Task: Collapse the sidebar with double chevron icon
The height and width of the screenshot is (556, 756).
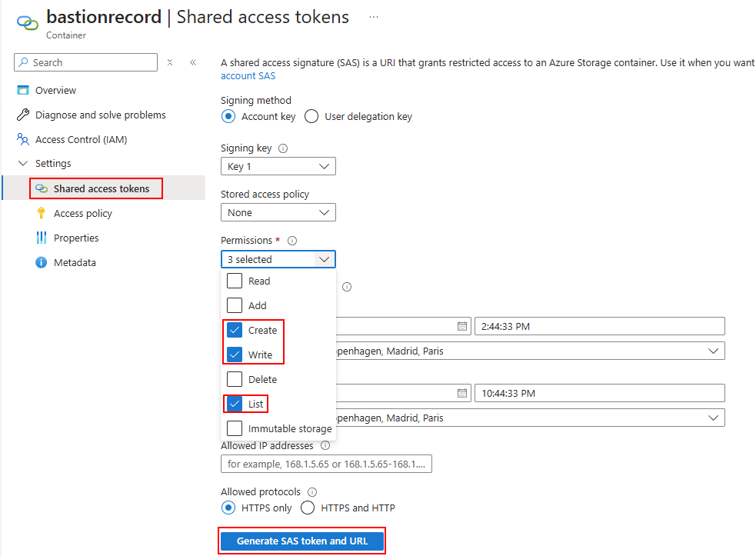Action: click(193, 62)
